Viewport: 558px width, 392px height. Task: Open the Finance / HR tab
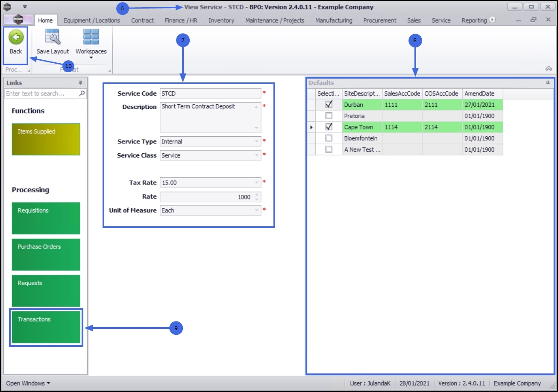(x=181, y=20)
